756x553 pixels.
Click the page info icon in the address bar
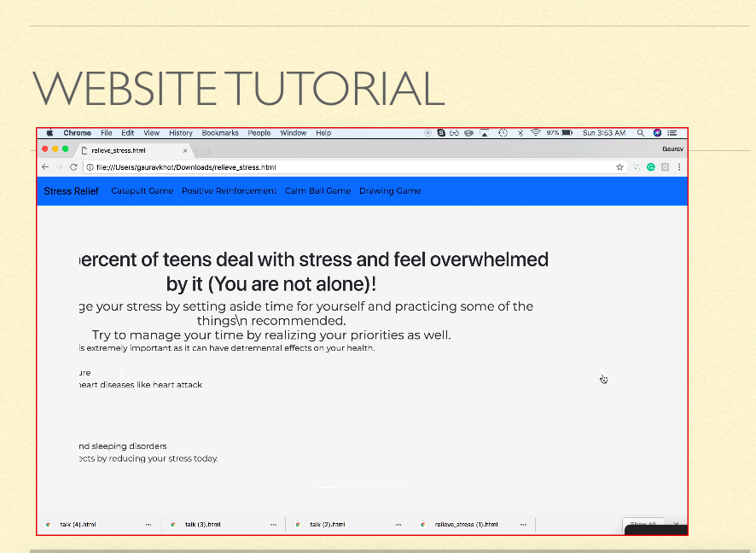coord(90,166)
